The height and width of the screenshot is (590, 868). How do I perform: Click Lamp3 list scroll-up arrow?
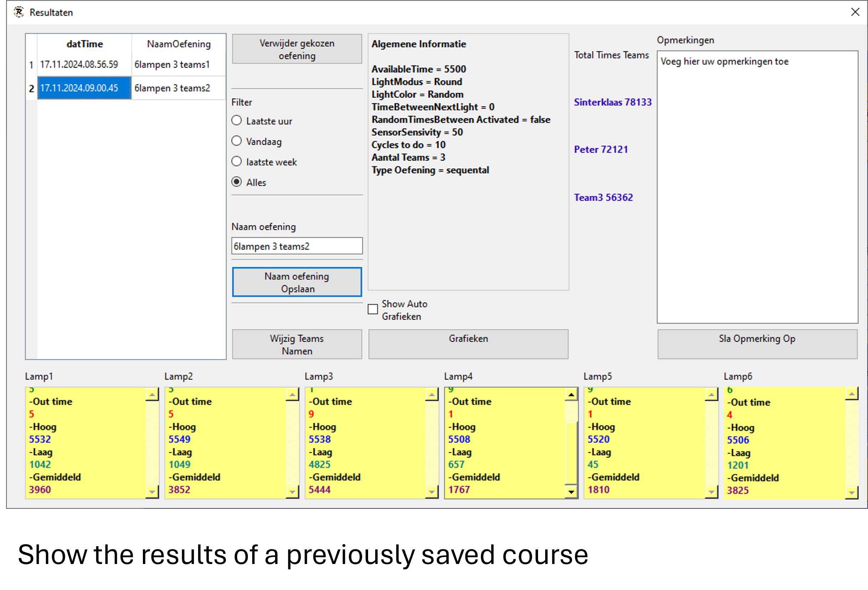432,395
